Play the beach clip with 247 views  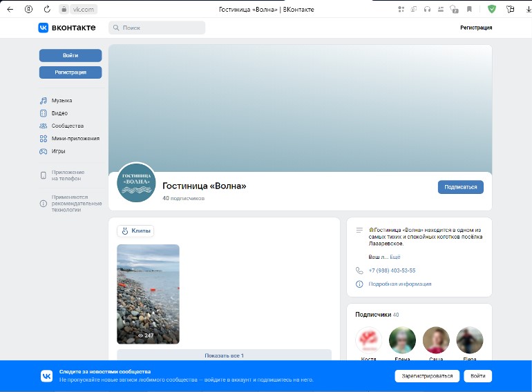point(148,294)
